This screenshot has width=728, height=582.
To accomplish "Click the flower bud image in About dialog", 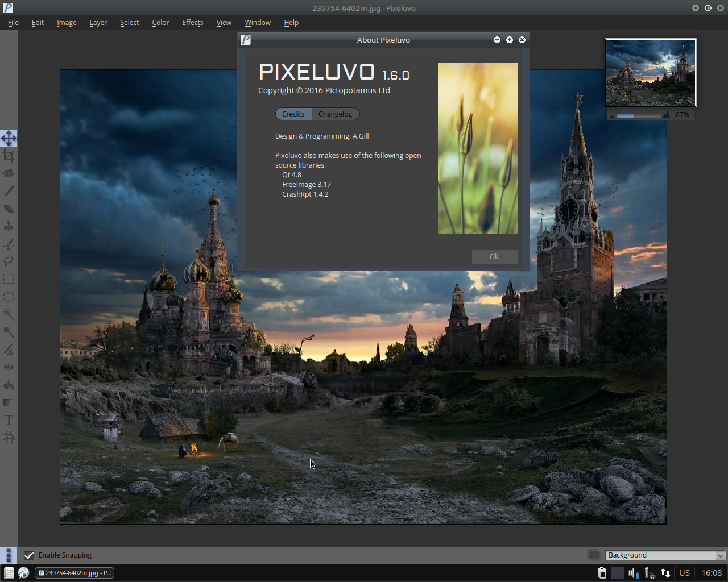I will [x=478, y=148].
